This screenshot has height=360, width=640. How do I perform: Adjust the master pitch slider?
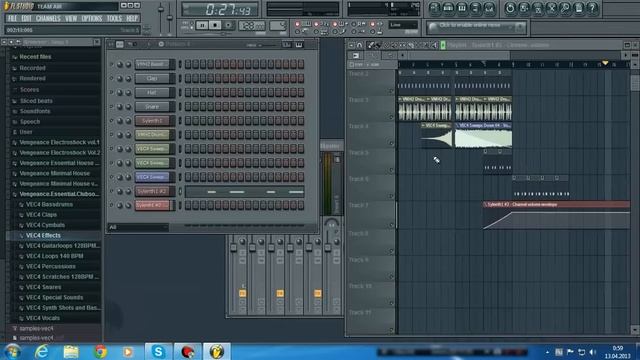170,18
